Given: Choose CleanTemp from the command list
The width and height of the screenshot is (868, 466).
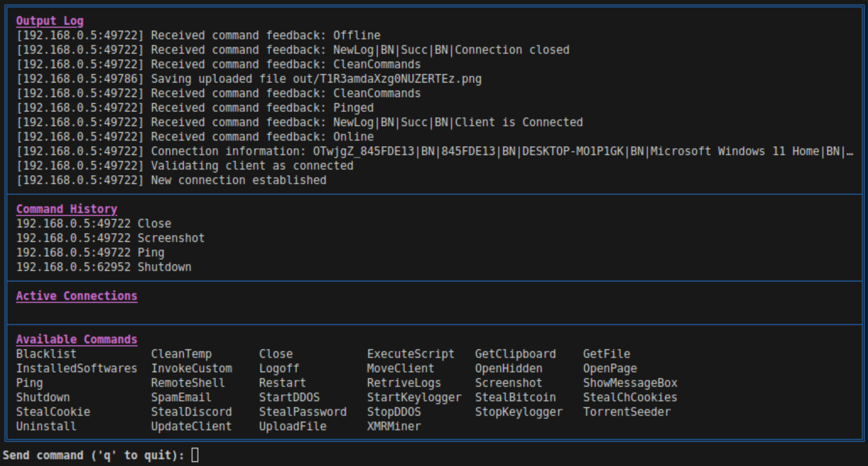Looking at the screenshot, I should pyautogui.click(x=181, y=354).
